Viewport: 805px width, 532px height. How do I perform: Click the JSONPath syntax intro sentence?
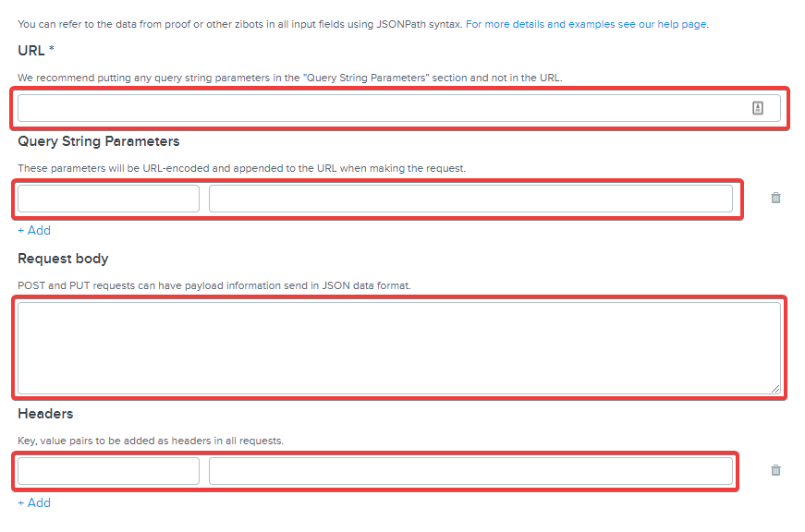point(239,24)
